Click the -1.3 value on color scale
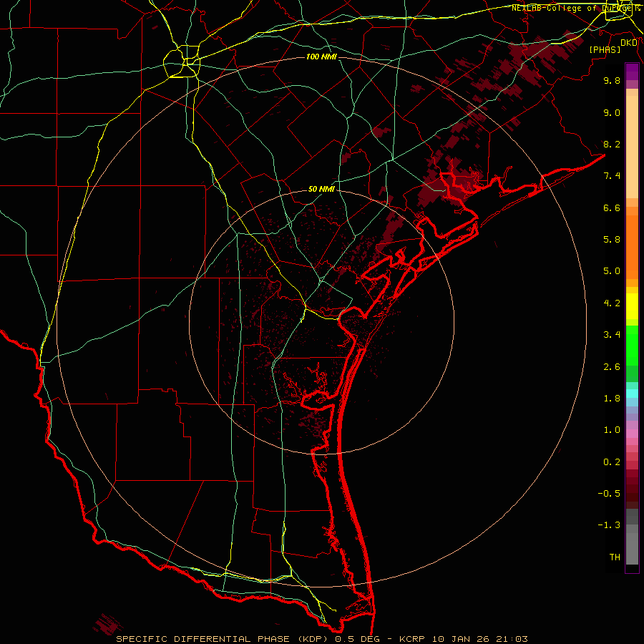 click(x=609, y=525)
